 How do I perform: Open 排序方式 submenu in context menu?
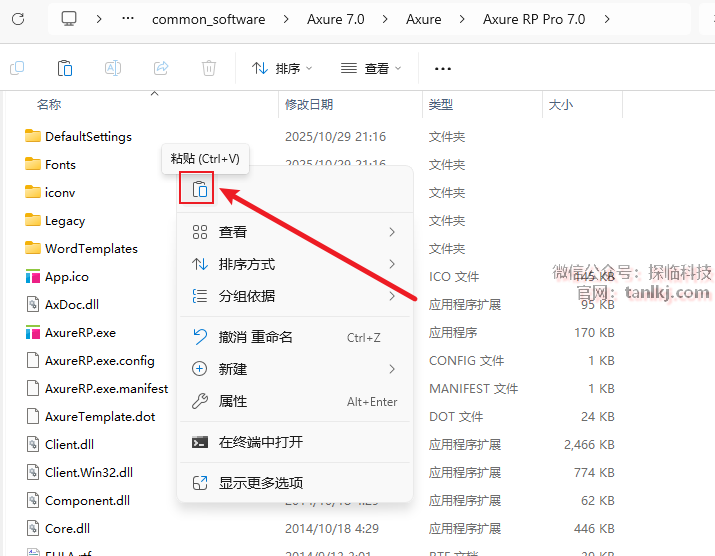click(x=295, y=264)
